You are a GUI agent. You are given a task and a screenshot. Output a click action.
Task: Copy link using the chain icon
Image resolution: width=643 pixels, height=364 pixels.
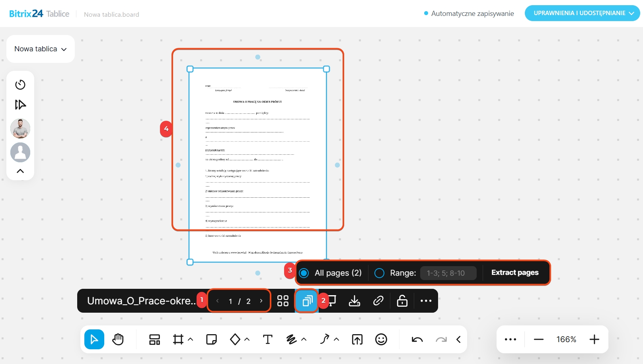pyautogui.click(x=378, y=301)
